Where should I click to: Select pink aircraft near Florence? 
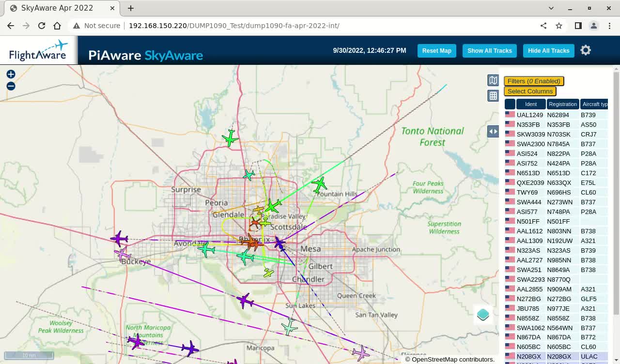[361, 353]
